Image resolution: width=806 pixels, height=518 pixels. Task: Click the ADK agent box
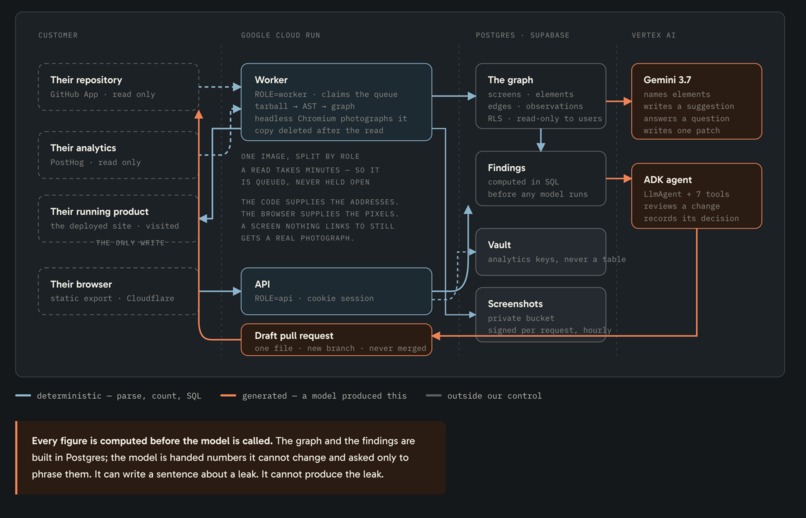697,196
